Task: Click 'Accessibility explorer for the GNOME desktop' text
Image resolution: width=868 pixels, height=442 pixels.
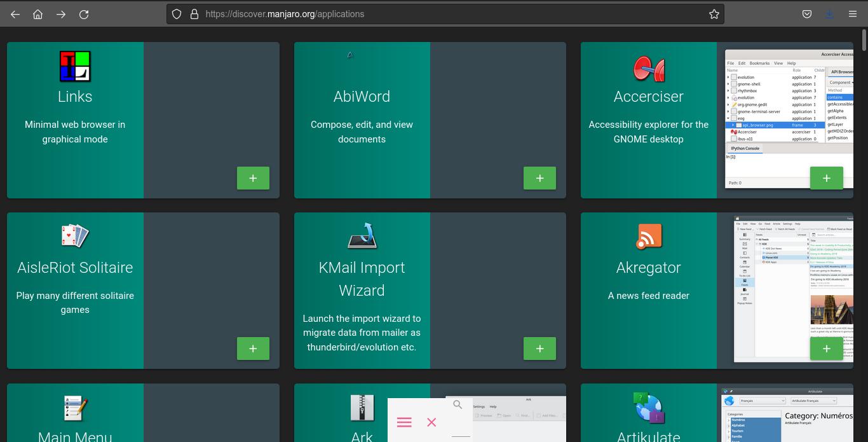Action: (649, 132)
